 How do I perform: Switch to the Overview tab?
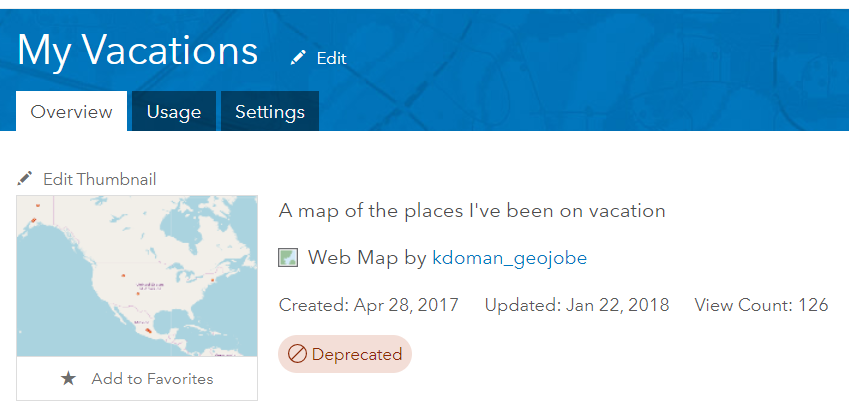coord(71,112)
